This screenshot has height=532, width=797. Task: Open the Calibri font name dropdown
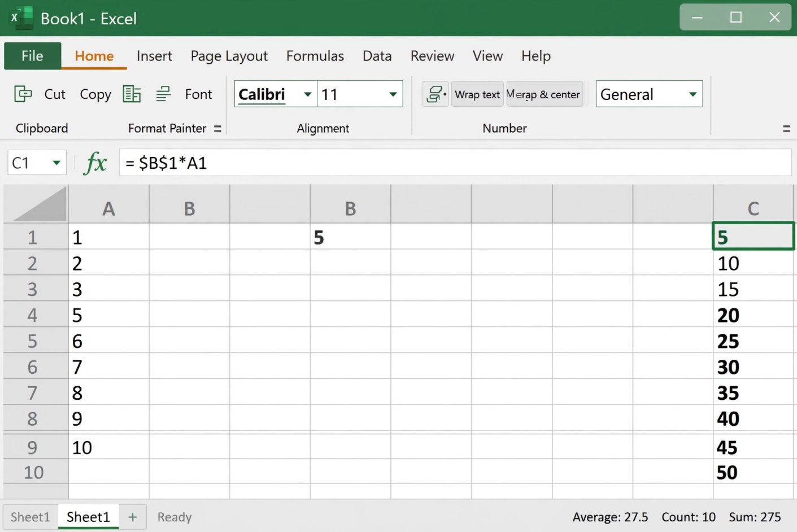pyautogui.click(x=307, y=94)
